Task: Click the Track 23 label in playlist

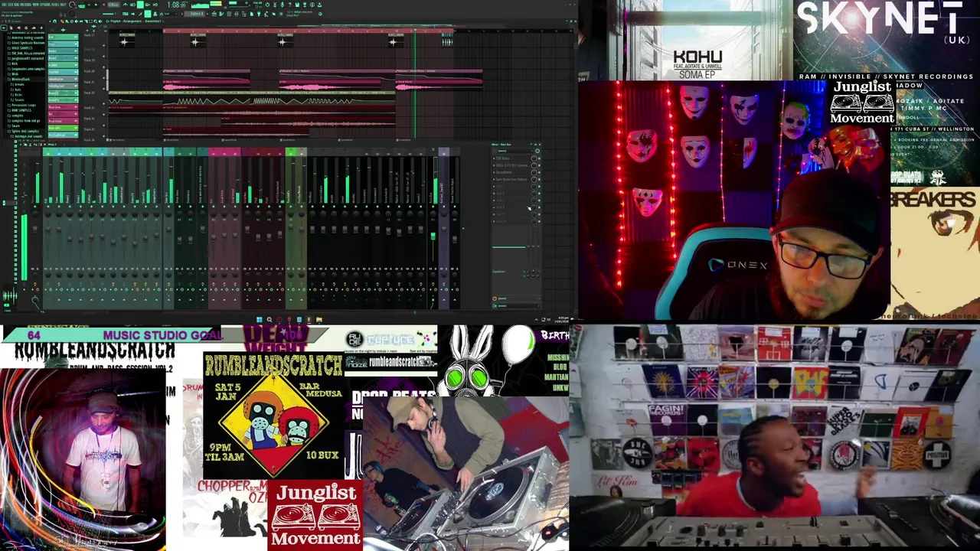Action: coord(90,107)
